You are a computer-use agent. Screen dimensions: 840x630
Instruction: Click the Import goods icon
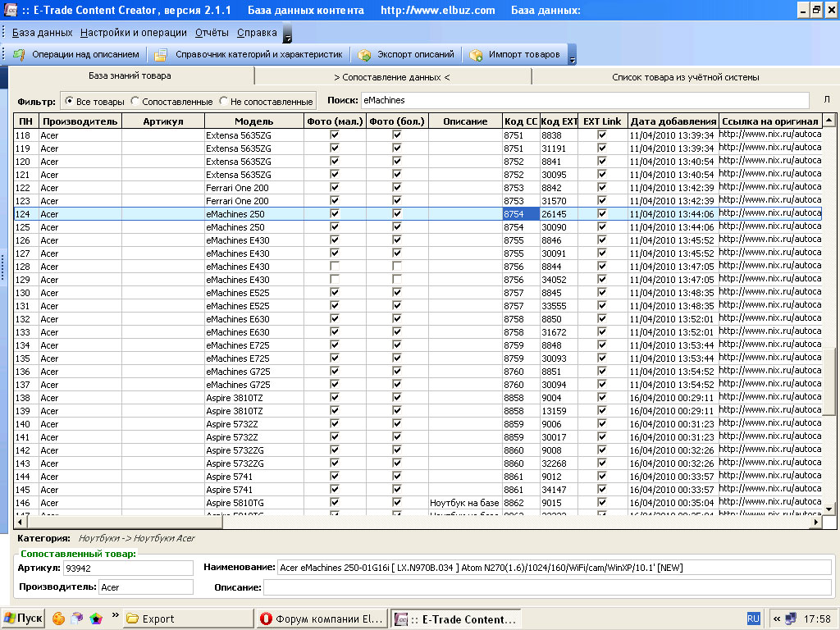tap(476, 55)
